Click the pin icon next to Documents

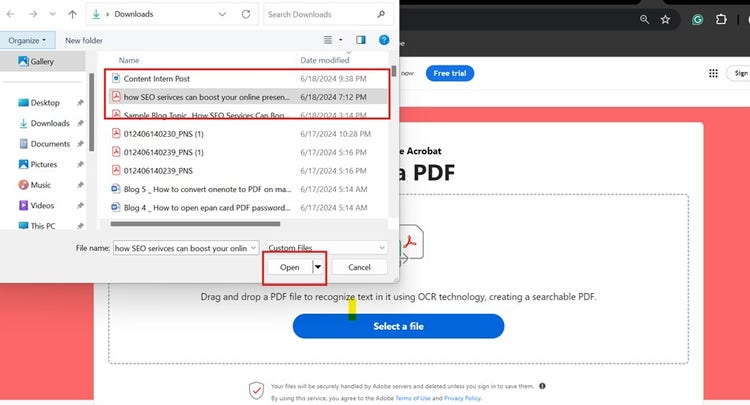tap(80, 143)
